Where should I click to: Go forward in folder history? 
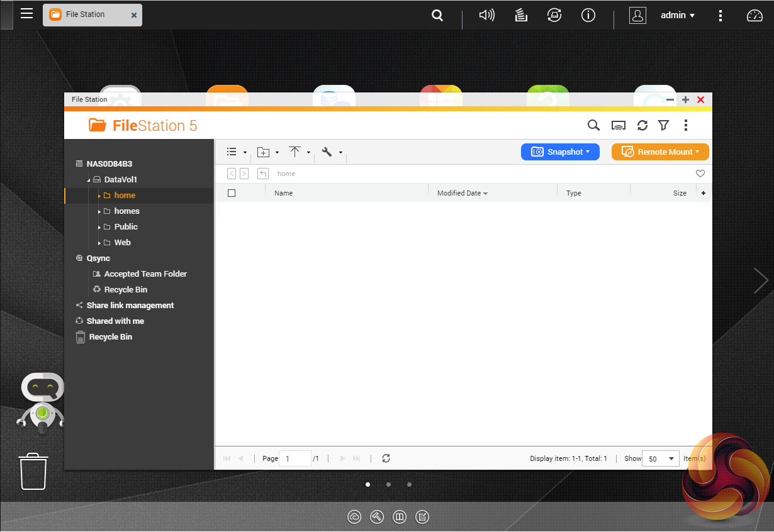pyautogui.click(x=244, y=174)
